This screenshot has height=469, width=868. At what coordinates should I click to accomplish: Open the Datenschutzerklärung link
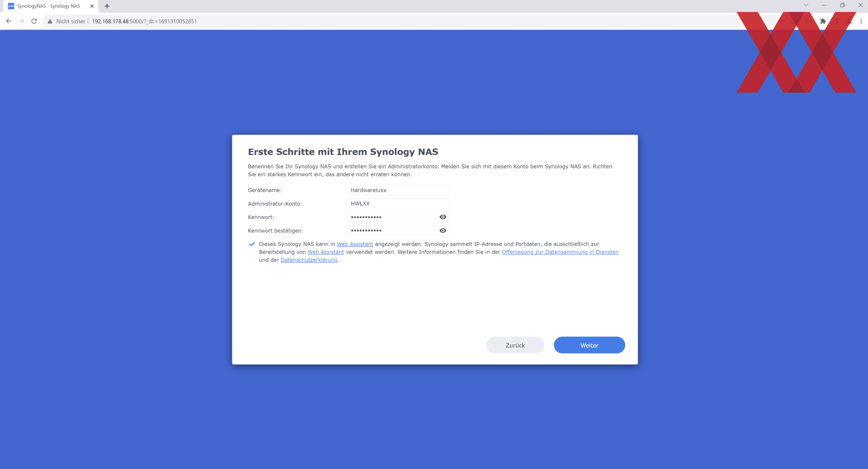(309, 260)
